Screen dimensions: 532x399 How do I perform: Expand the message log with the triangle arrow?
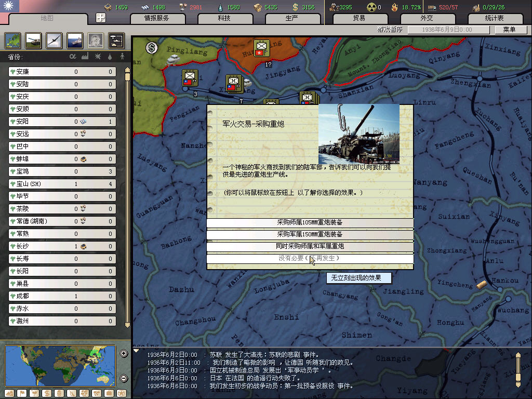click(137, 351)
